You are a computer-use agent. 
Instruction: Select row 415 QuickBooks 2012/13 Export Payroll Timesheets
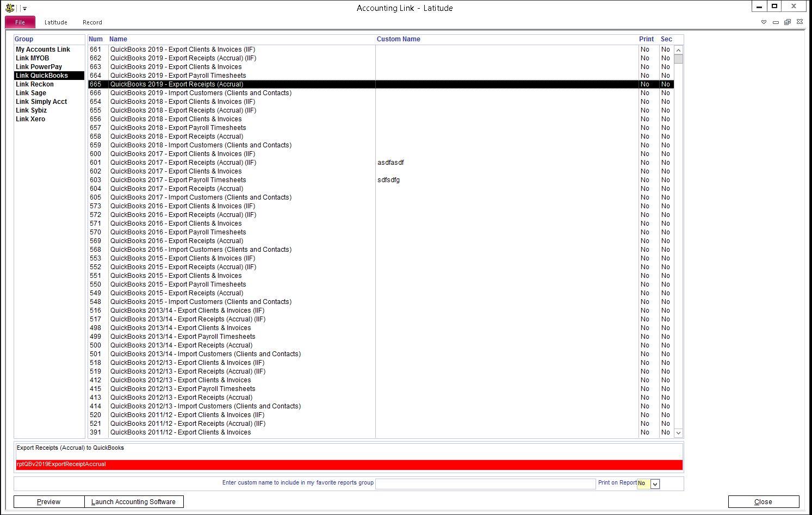coord(381,389)
